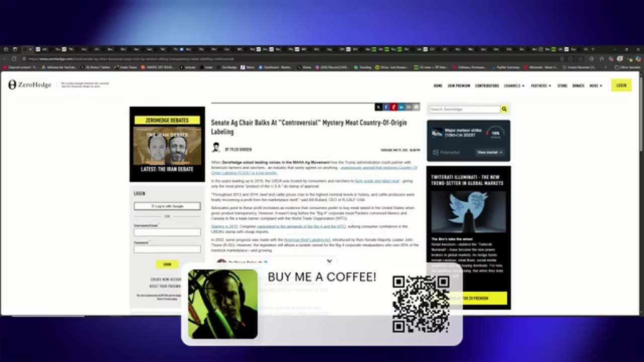Screen dimensions: 644x362
Task: Click 'Country Of Origin Labeling (COOL)' link
Action: tap(314, 170)
